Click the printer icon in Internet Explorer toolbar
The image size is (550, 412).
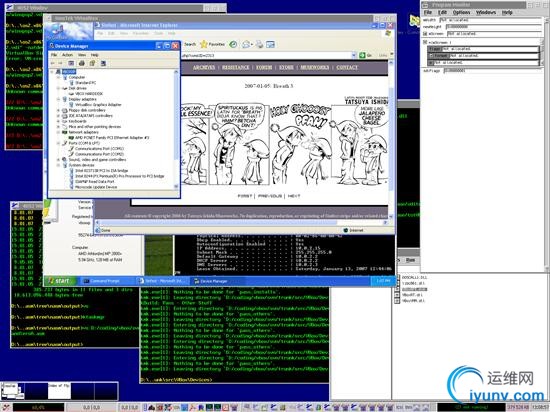[x=259, y=44]
